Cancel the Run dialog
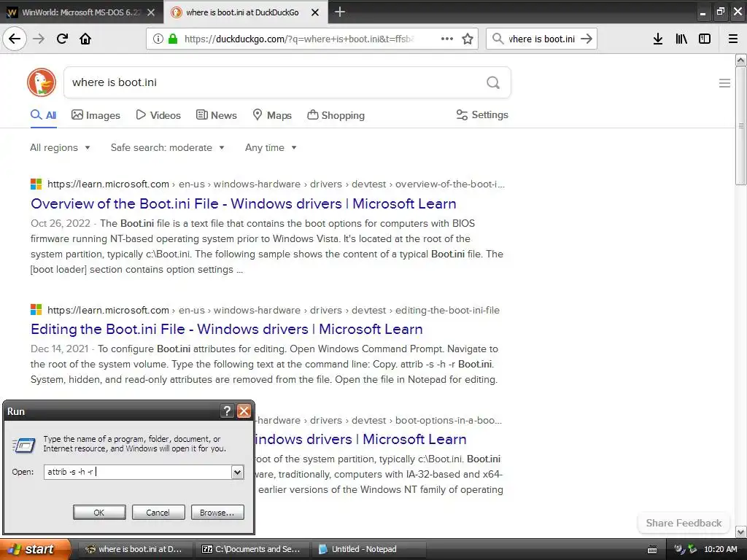 (158, 513)
